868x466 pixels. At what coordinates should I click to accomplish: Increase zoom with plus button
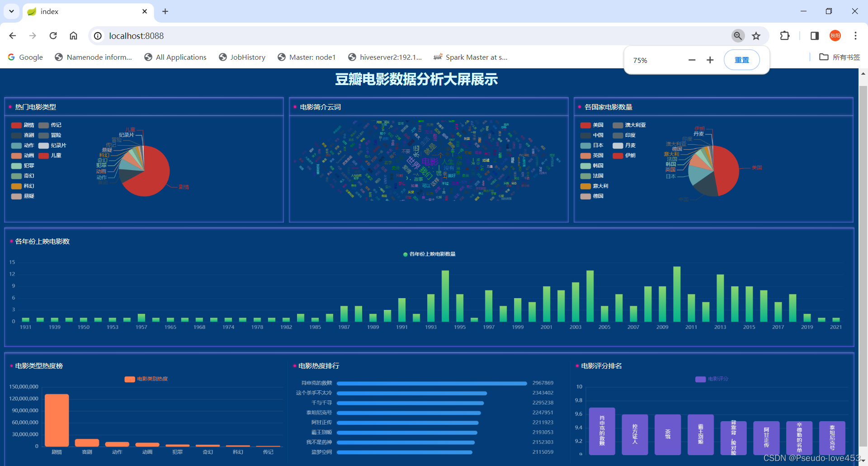tap(710, 60)
